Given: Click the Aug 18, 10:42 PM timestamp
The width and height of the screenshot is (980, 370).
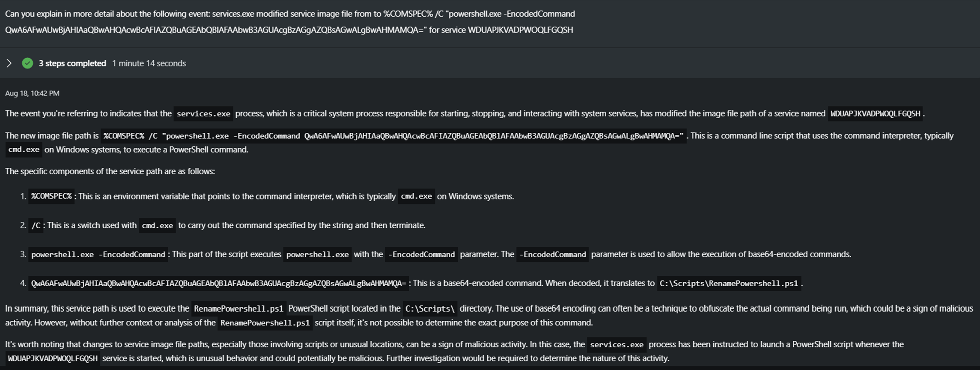Looking at the screenshot, I should click(32, 93).
